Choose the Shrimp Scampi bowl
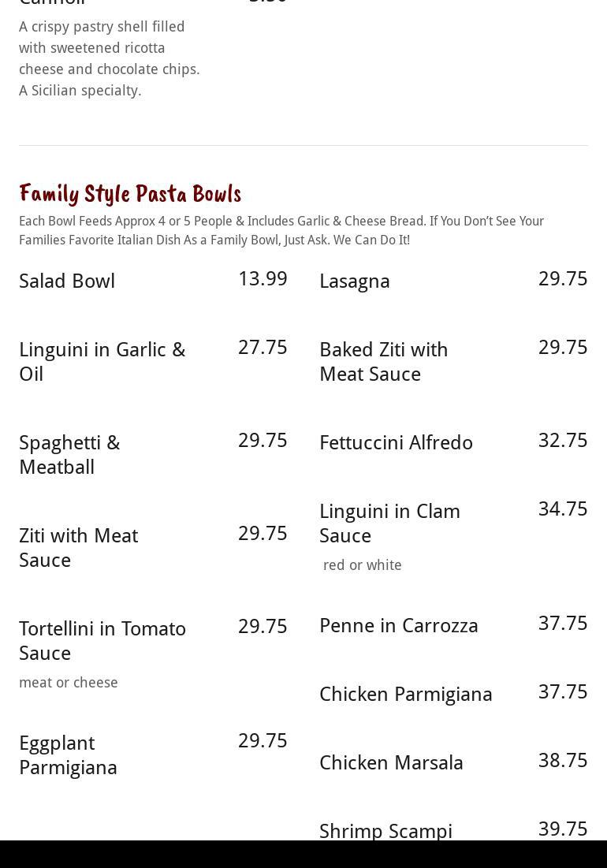 [x=385, y=831]
